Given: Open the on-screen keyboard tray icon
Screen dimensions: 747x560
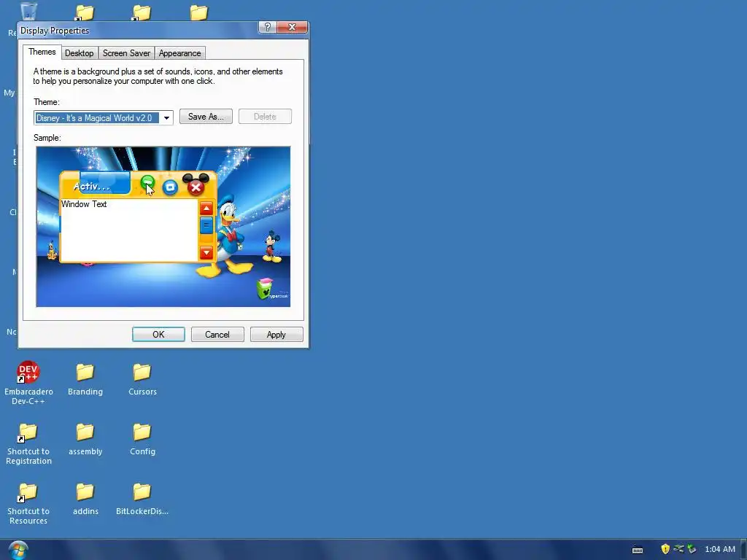Looking at the screenshot, I should 638,550.
